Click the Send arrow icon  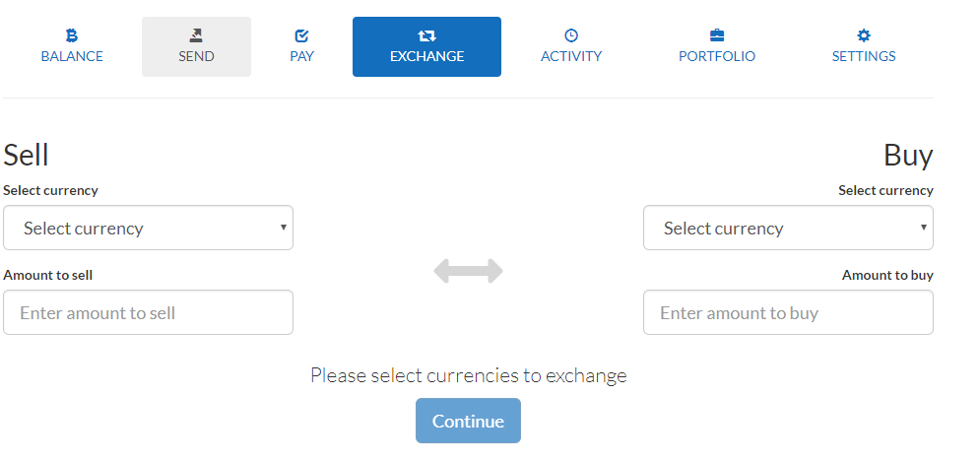coord(196,35)
